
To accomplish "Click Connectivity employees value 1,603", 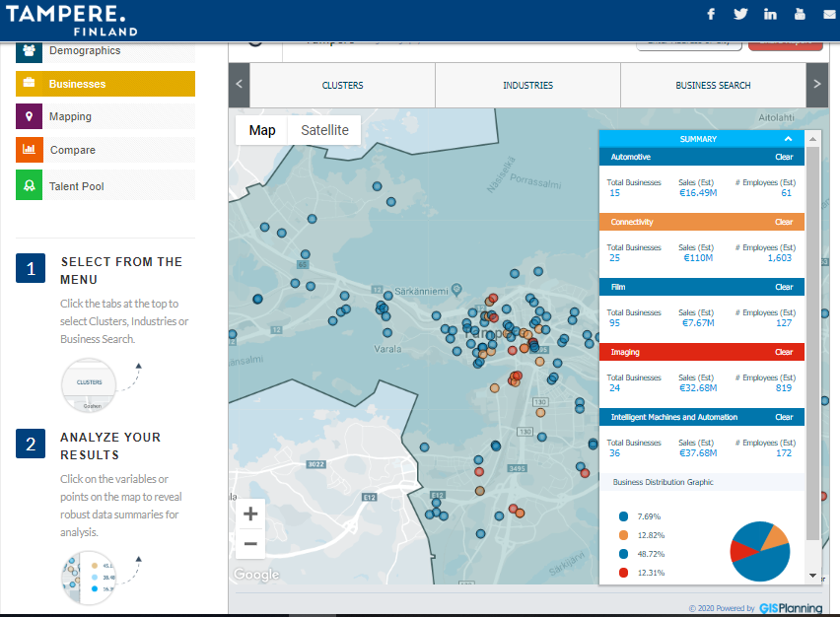I will (x=779, y=257).
